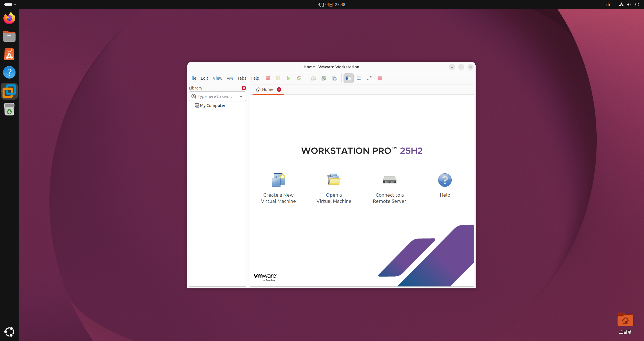Click the Revert to Snapshot icon
Image resolution: width=644 pixels, height=341 pixels.
pyautogui.click(x=324, y=78)
